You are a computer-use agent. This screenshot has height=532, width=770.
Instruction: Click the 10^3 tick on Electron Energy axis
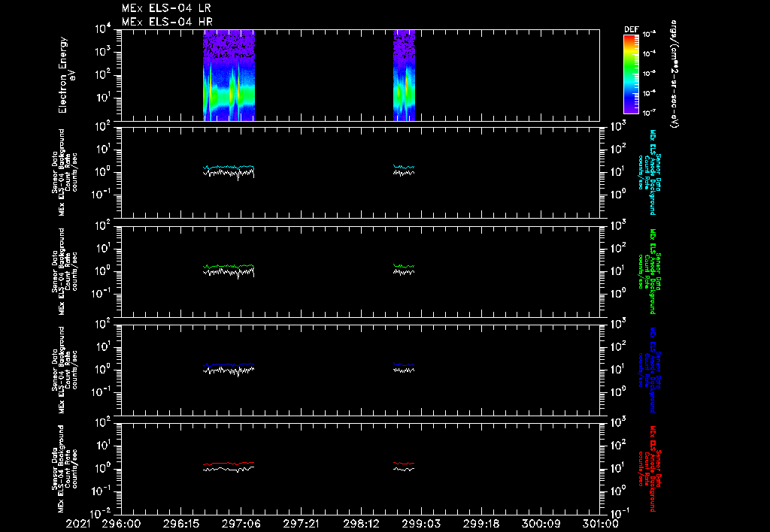102,52
